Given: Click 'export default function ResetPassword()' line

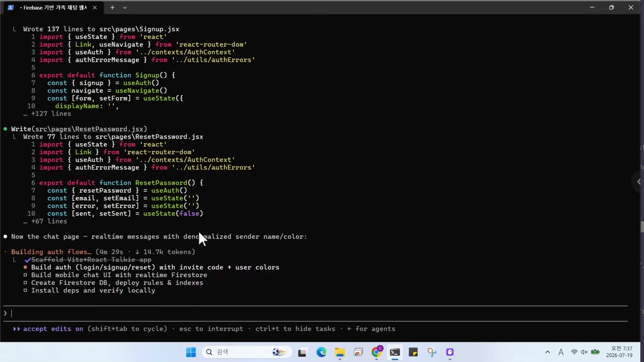Looking at the screenshot, I should coord(121,183).
